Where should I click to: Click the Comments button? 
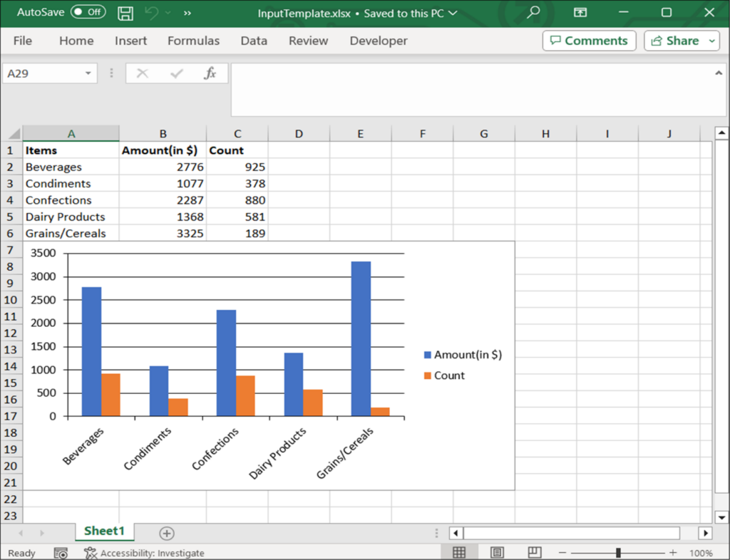(589, 41)
